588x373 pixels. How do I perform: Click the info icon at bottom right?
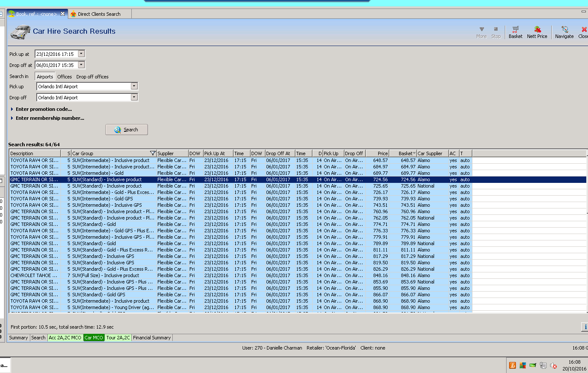(x=585, y=327)
